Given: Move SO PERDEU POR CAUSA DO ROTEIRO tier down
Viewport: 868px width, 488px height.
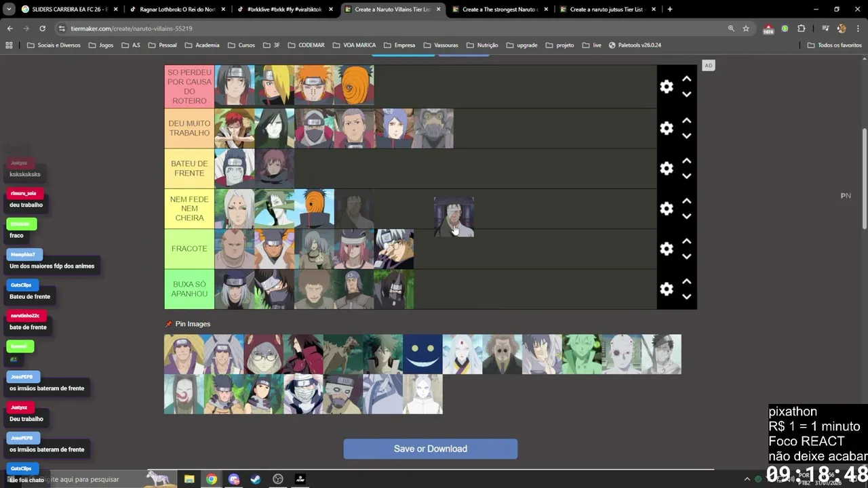Looking at the screenshot, I should click(686, 94).
